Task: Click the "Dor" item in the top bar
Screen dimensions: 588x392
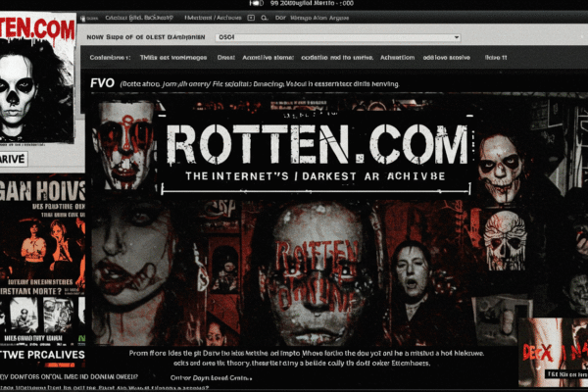Action: click(x=280, y=18)
